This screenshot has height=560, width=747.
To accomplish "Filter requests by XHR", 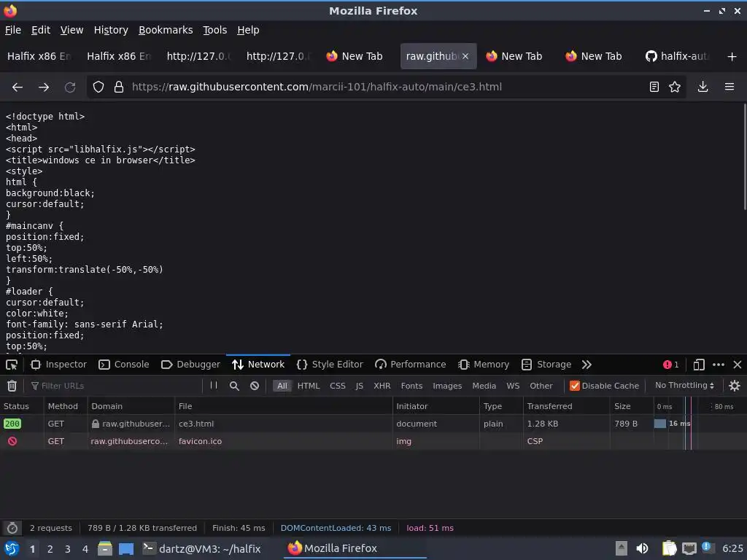I will [382, 386].
